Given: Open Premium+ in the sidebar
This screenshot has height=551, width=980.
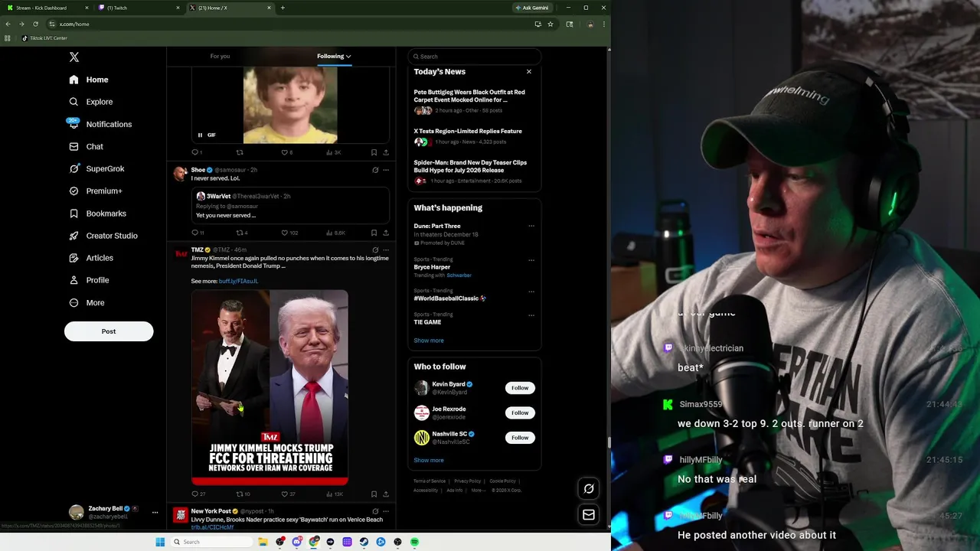Looking at the screenshot, I should 96,191.
